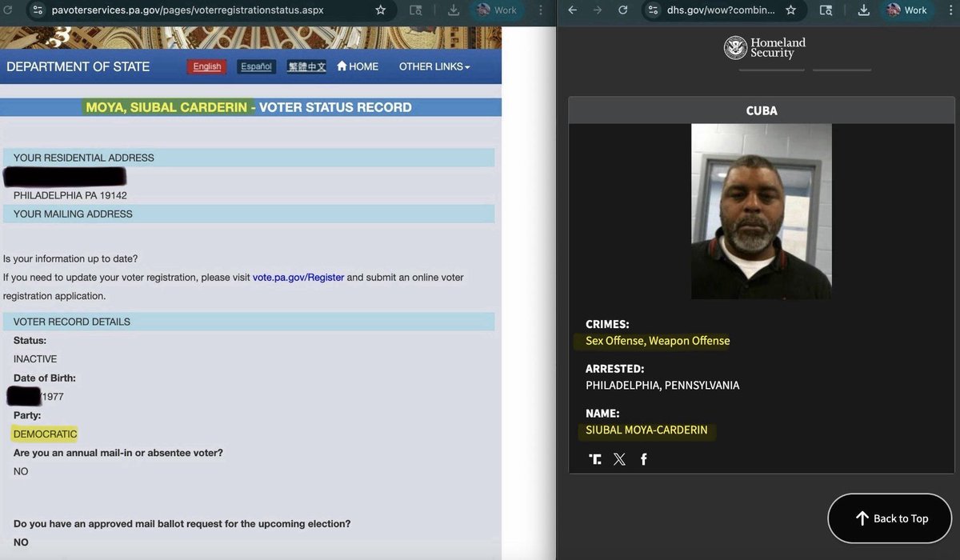Viewport: 960px width, 560px height.
Task: Expand the OTHER LINKS dropdown
Action: [x=434, y=66]
